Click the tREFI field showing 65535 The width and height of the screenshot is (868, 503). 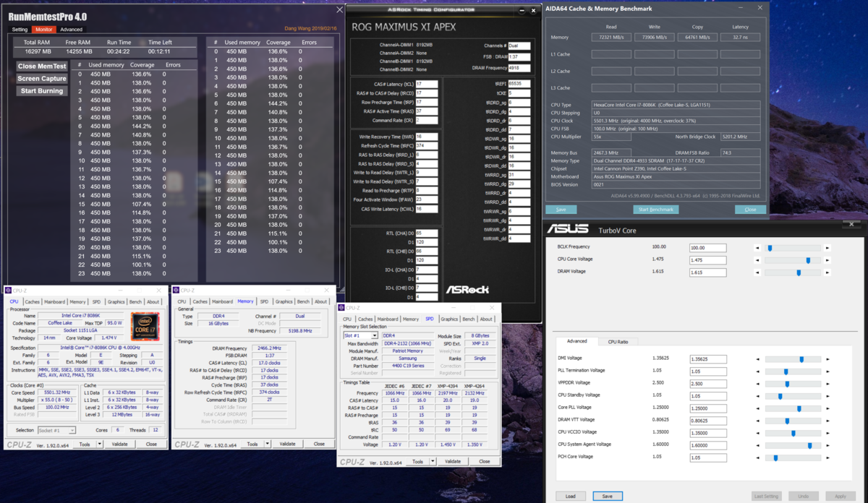click(519, 84)
